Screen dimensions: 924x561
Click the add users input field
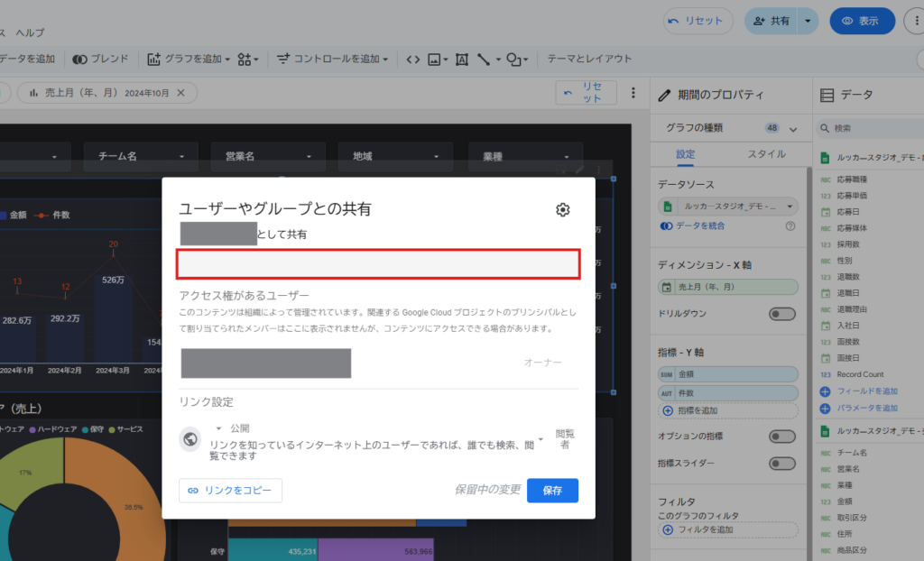point(377,264)
